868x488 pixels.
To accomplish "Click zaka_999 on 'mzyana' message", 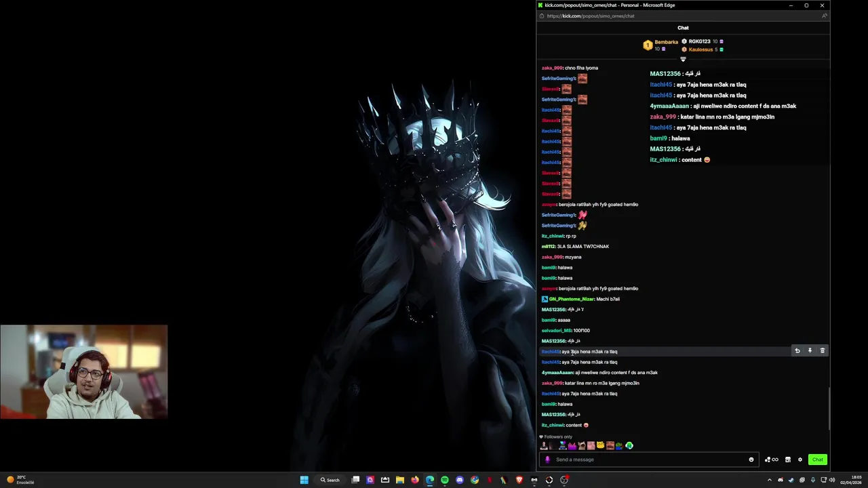I will pyautogui.click(x=552, y=257).
